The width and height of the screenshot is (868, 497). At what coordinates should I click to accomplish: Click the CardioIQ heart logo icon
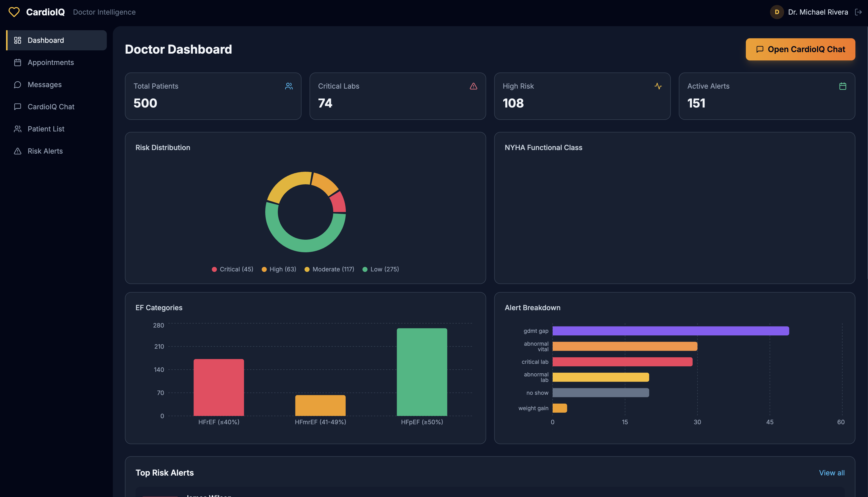point(14,12)
